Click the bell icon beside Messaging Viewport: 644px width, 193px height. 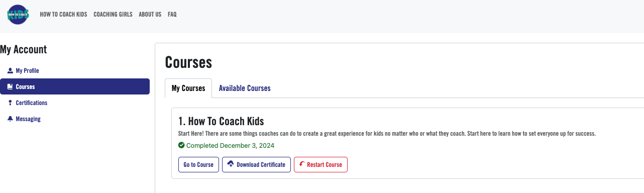[10, 119]
